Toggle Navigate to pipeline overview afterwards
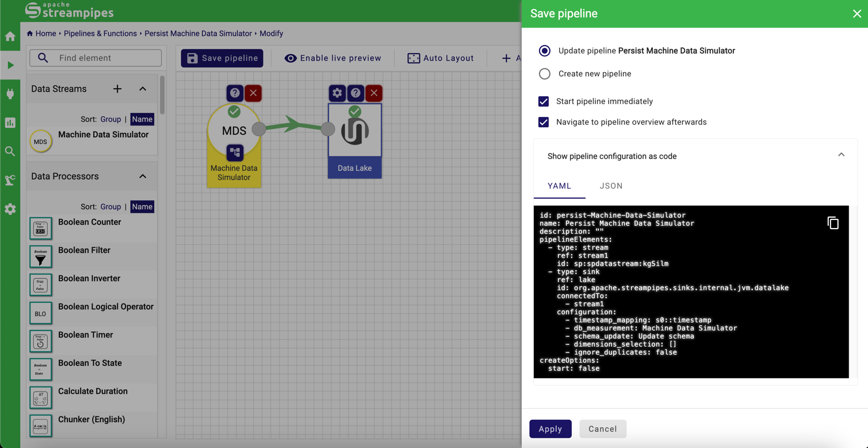Image resolution: width=868 pixels, height=448 pixels. (544, 122)
